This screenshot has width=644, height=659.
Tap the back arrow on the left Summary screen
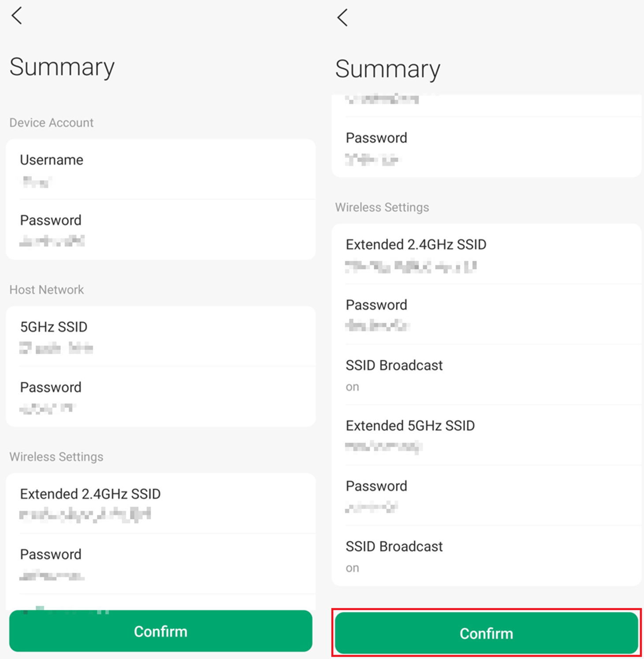[17, 16]
